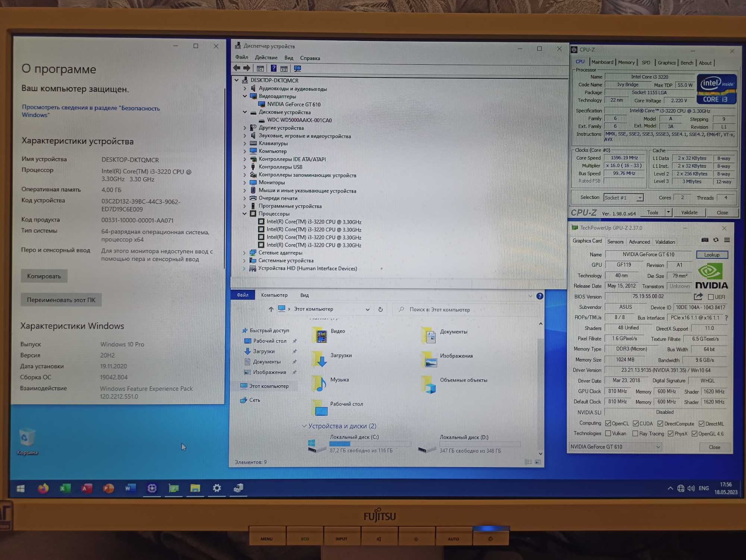This screenshot has width=746, height=560.
Task: Open the Файл tab in Explorer
Action: pos(243,295)
